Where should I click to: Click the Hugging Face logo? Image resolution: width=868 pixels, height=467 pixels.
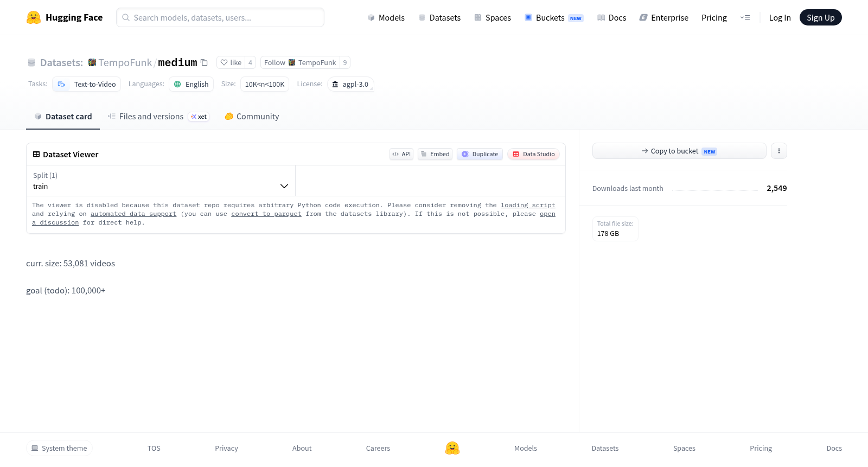65,17
